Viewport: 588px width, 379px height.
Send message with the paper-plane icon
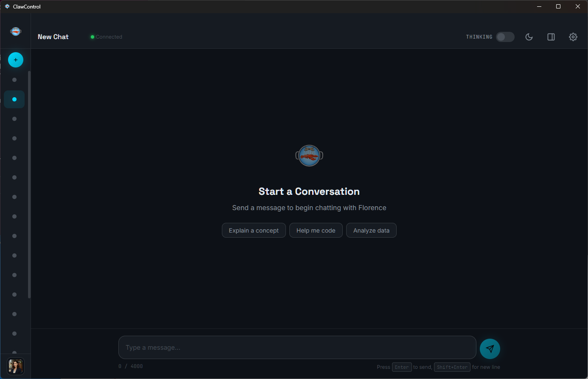[490, 348]
